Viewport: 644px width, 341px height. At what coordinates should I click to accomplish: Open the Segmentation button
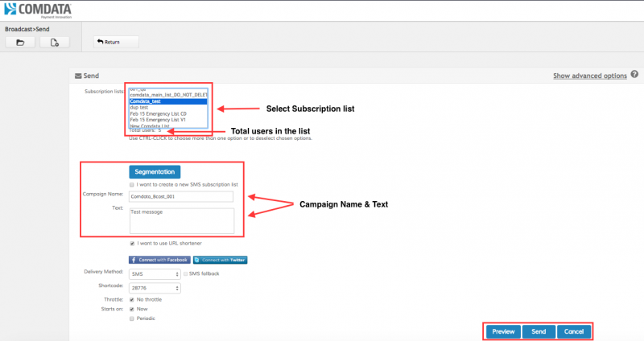coord(155,171)
